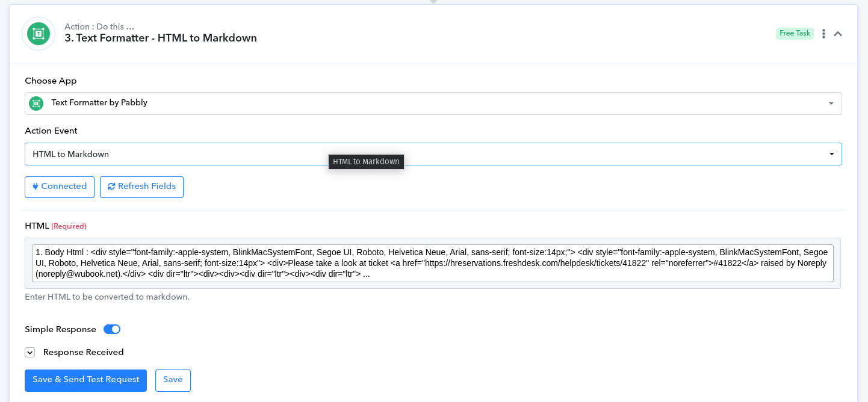Click the 'Enter HTML to be converted' hint text
The image size is (868, 402).
pos(107,297)
